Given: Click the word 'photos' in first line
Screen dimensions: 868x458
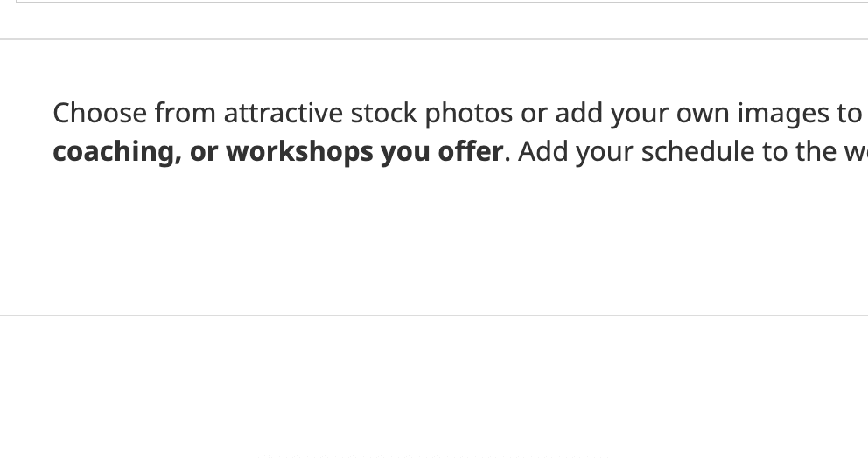Looking at the screenshot, I should coord(469,114).
